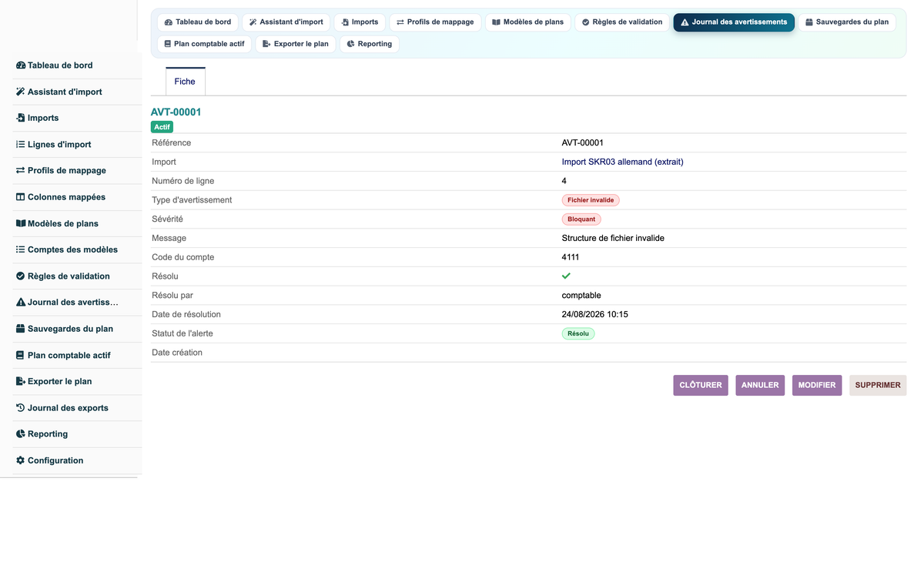Click the gauge icon in top Tableau de bord button

(x=169, y=22)
